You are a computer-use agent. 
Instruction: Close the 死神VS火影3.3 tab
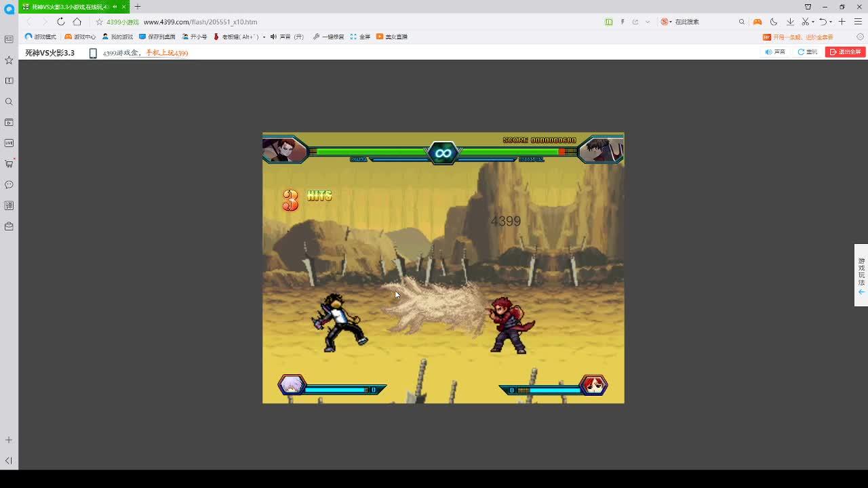click(123, 7)
